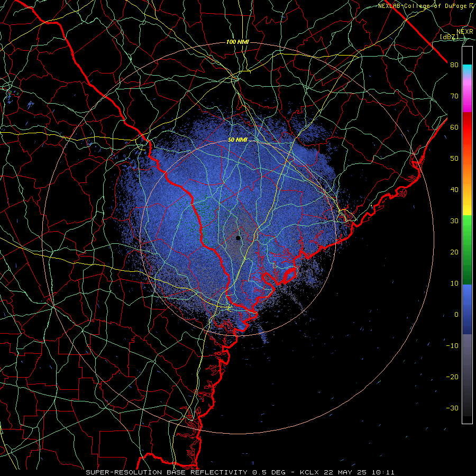Click the green band of the dBZ color bar
This screenshot has height=476, width=476.
(x=467, y=249)
